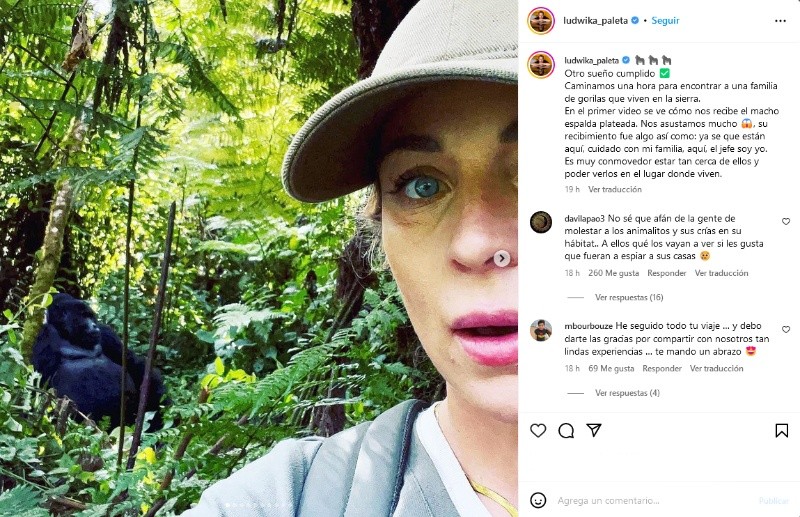The image size is (800, 517).
Task: Open the three-dot more options menu
Action: [780, 20]
